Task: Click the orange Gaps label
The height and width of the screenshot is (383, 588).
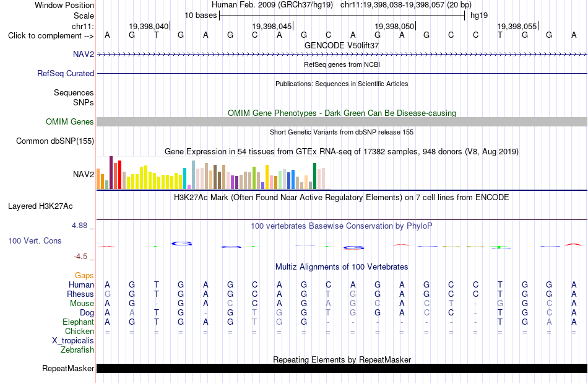Action: (x=84, y=276)
